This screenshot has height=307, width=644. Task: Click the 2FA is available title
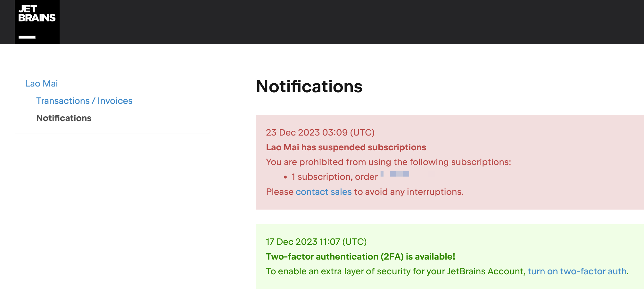[x=360, y=257]
